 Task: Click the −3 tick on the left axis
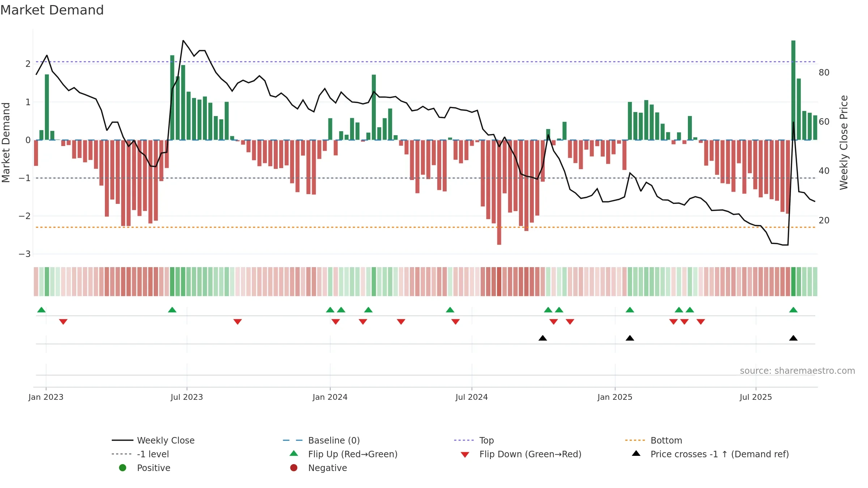point(25,254)
